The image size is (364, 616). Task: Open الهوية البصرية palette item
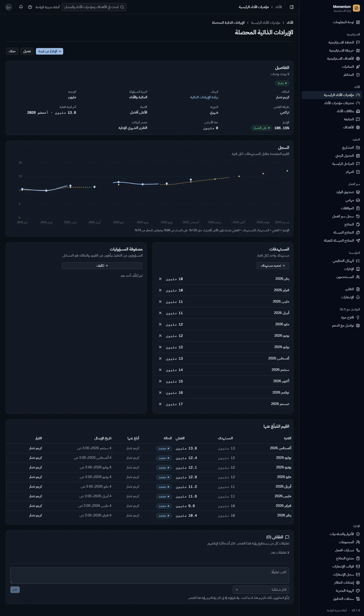(332, 591)
